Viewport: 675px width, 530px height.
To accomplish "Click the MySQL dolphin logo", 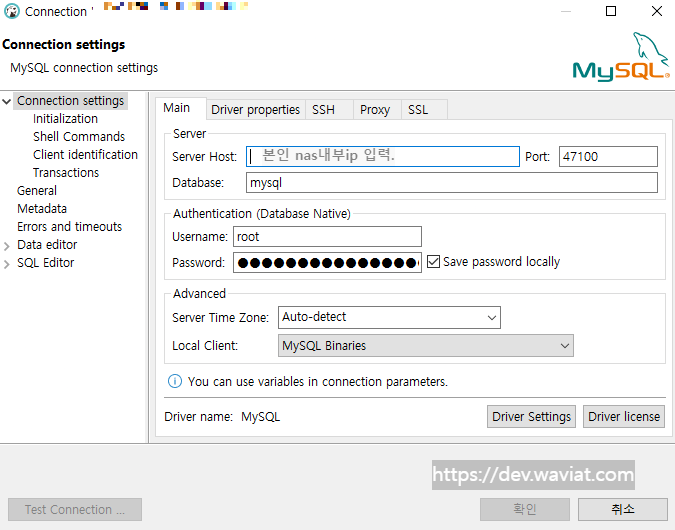I will [621, 57].
